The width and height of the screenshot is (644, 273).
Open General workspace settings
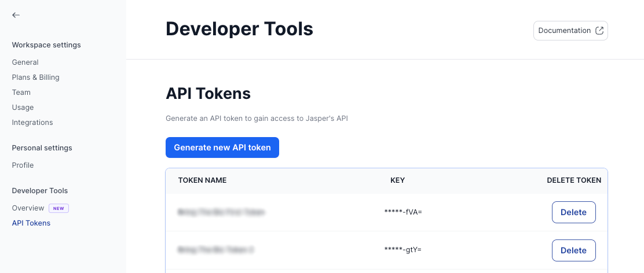click(25, 62)
